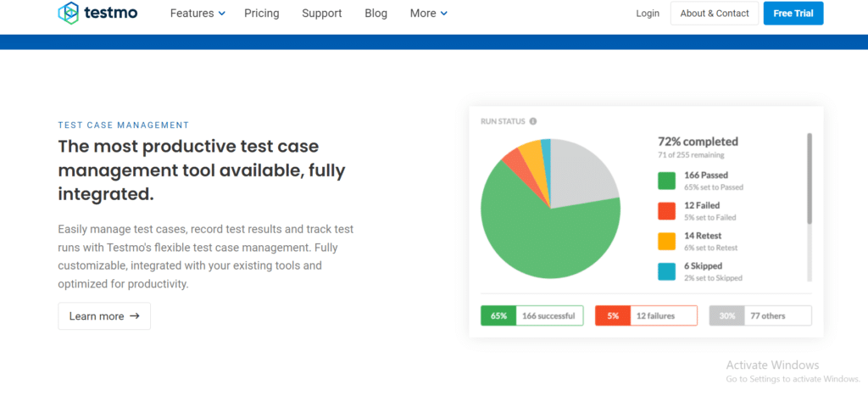
Task: Click '5% set to Failed' text
Action: [x=710, y=218]
